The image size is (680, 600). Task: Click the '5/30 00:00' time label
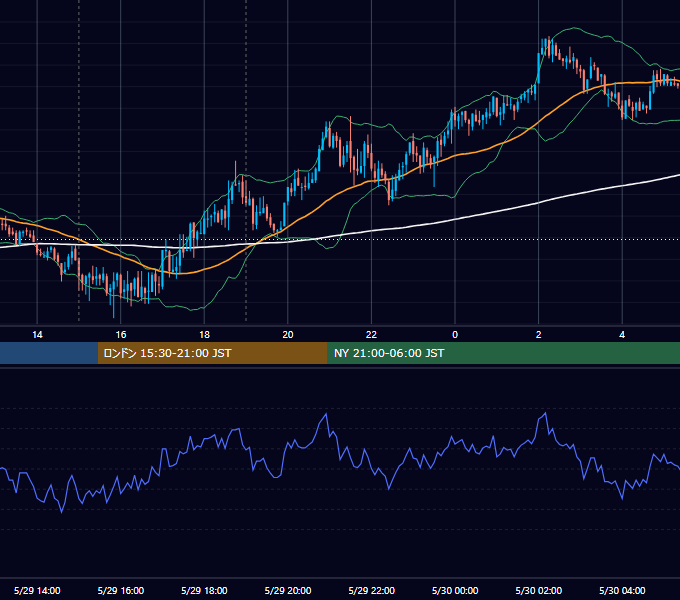[455, 590]
